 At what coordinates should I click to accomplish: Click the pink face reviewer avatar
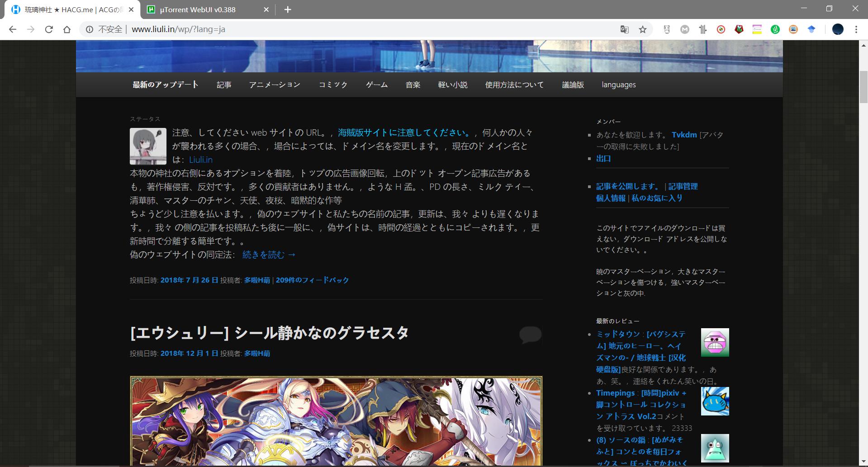(715, 342)
